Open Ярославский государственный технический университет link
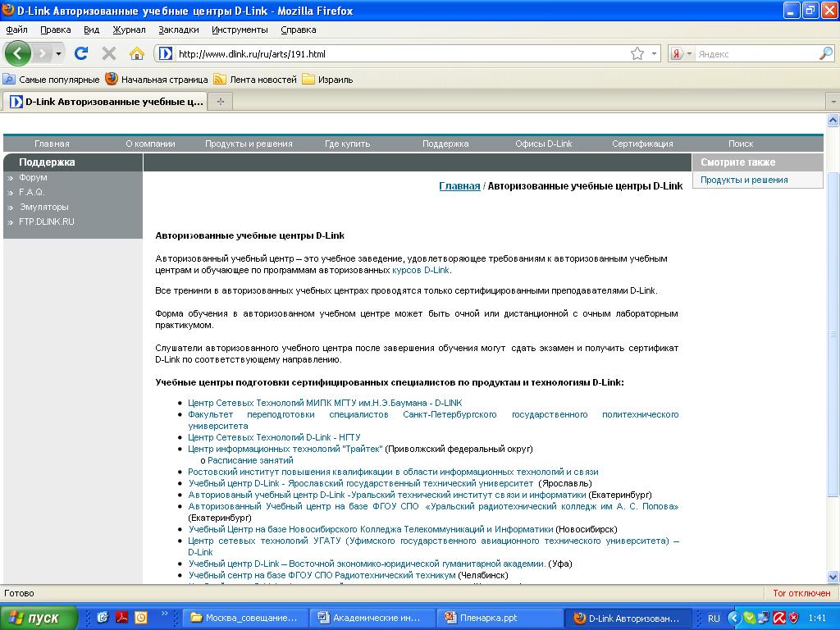 [x=361, y=483]
